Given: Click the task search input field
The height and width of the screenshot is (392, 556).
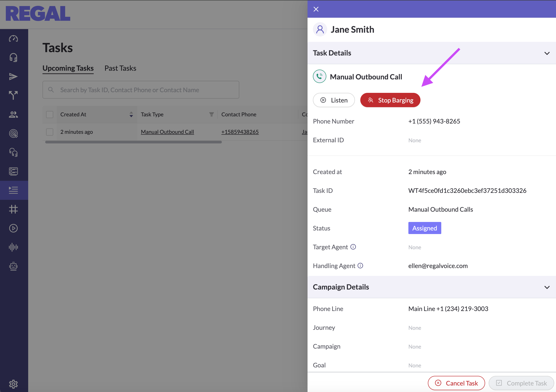Looking at the screenshot, I should coord(141,90).
